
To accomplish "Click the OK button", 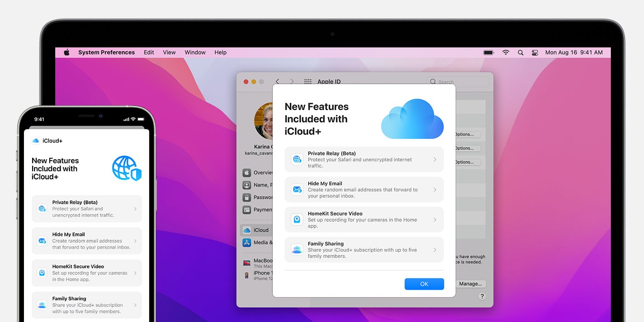I will [424, 284].
